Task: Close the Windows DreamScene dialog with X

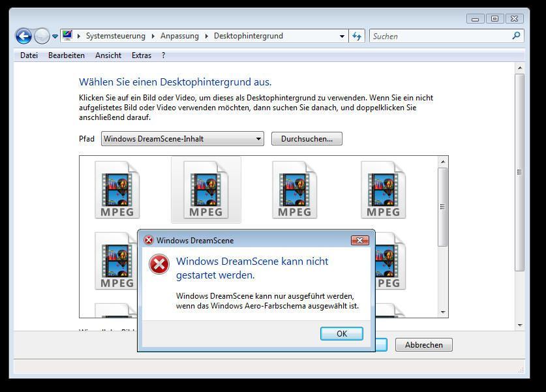Action: [359, 240]
